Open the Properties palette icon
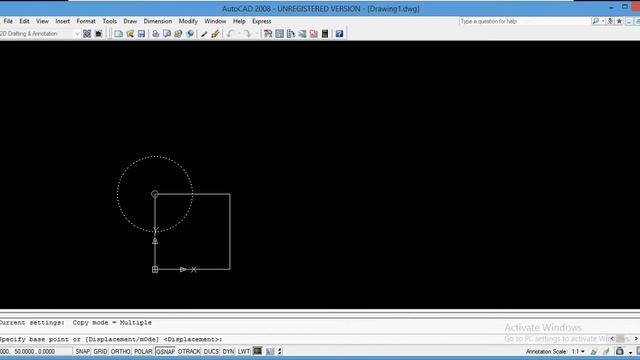Image resolution: width=640 pixels, height=360 pixels. click(268, 34)
